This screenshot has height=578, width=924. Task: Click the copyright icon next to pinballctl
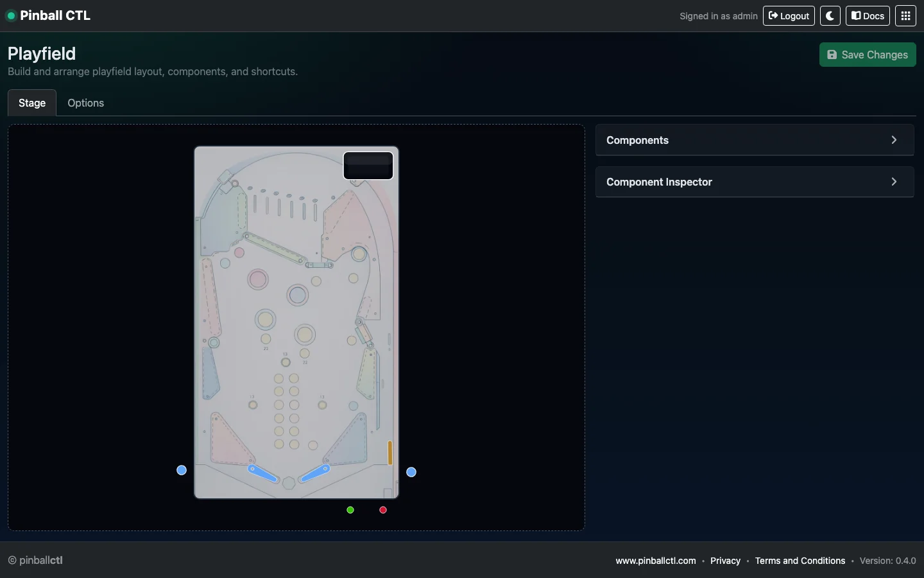click(x=11, y=561)
